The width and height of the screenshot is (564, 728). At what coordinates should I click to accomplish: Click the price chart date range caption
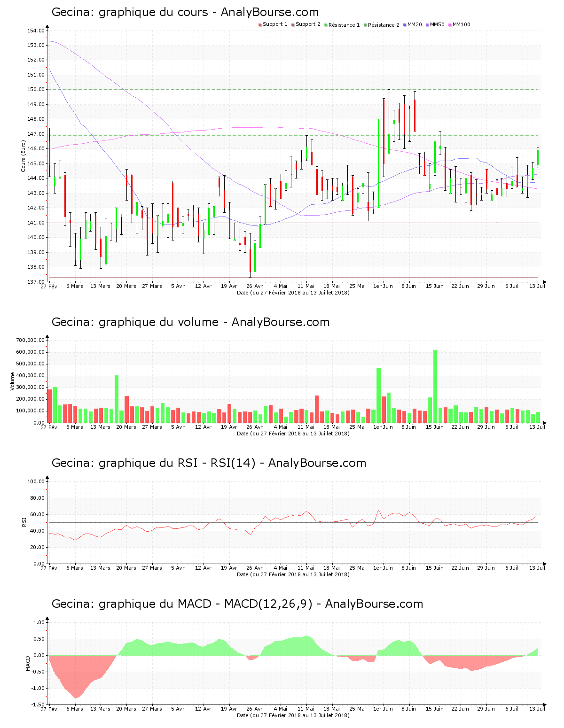point(293,293)
